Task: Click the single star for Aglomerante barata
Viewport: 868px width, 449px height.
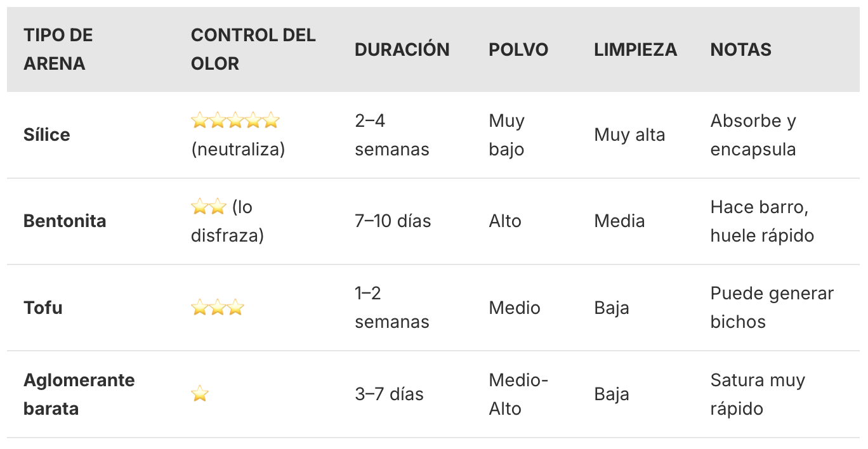Action: [x=200, y=394]
